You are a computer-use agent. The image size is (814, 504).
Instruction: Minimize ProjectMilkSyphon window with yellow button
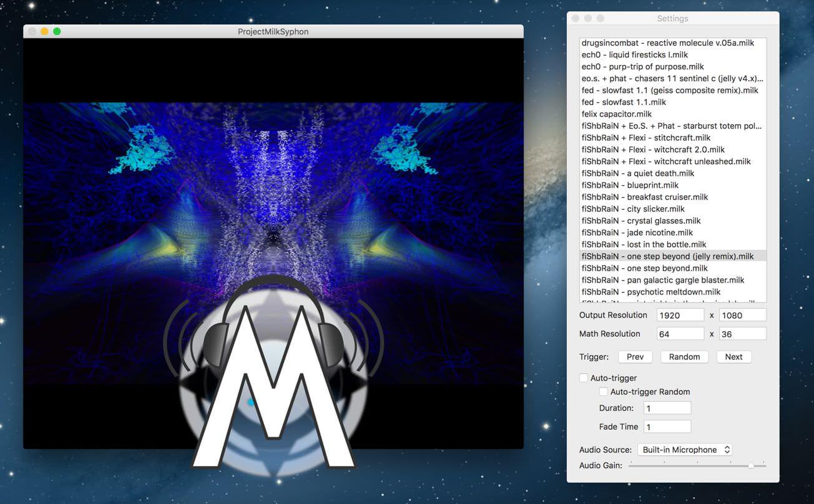[44, 31]
